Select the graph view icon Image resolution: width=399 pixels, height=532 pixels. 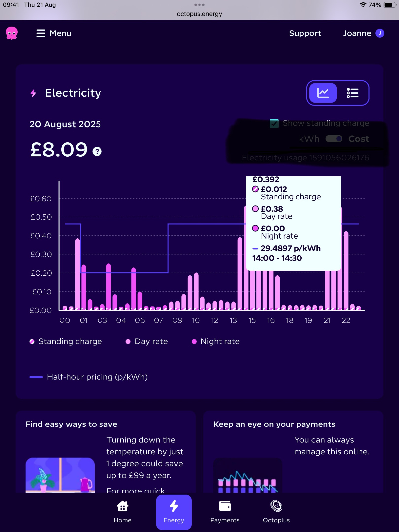tap(323, 93)
